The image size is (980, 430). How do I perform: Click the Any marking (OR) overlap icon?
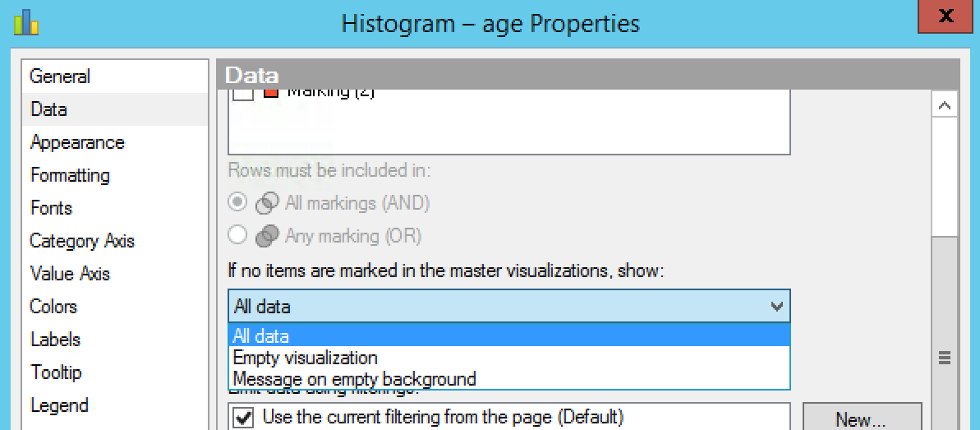(267, 235)
